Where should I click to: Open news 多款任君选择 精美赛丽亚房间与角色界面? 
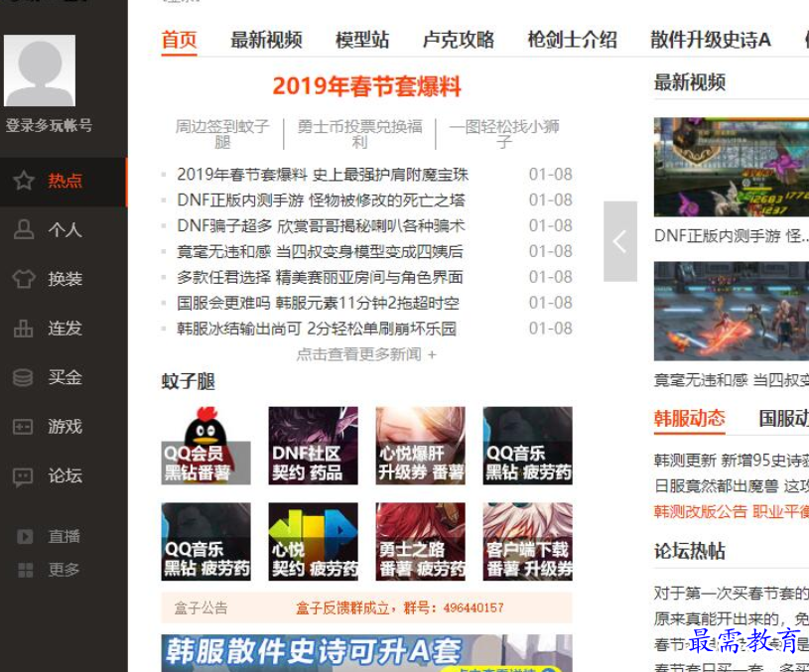(x=320, y=278)
